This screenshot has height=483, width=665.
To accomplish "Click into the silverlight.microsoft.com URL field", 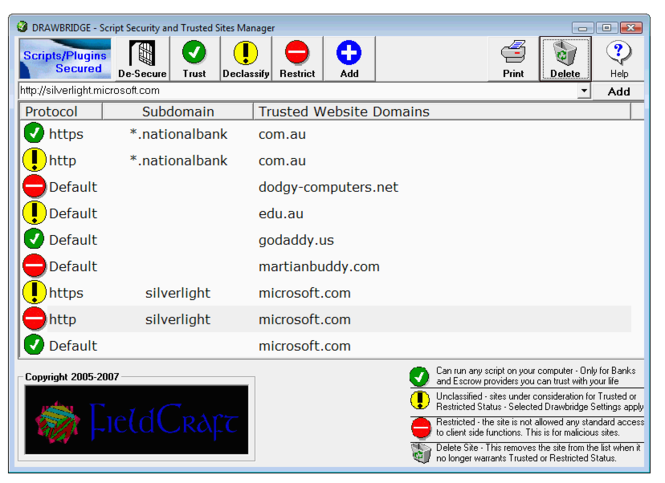I will [298, 90].
